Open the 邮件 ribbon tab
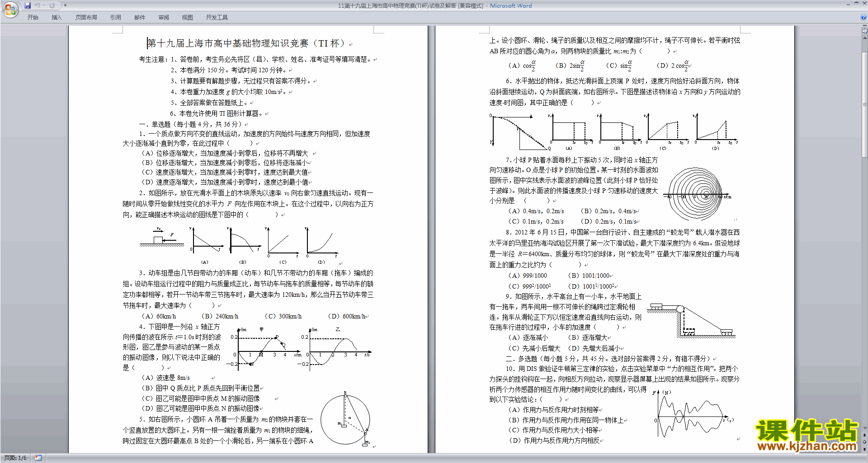Viewport: 868px width, 463px height. pos(140,17)
